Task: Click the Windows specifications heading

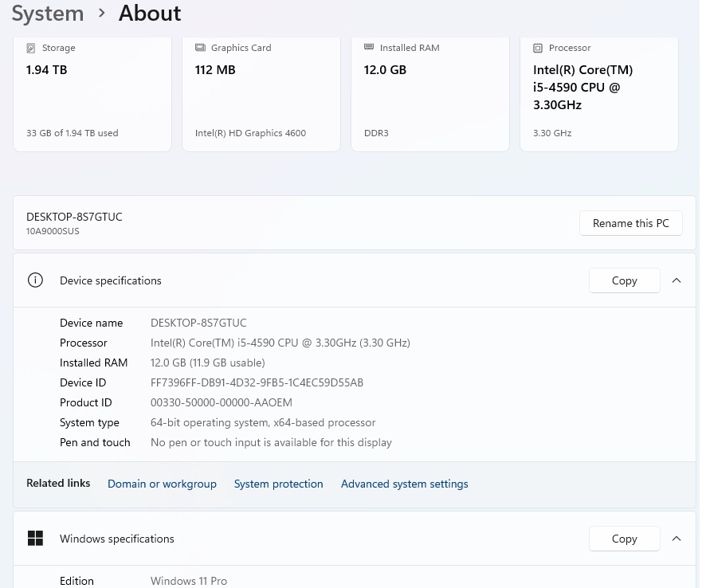Action: coord(117,539)
